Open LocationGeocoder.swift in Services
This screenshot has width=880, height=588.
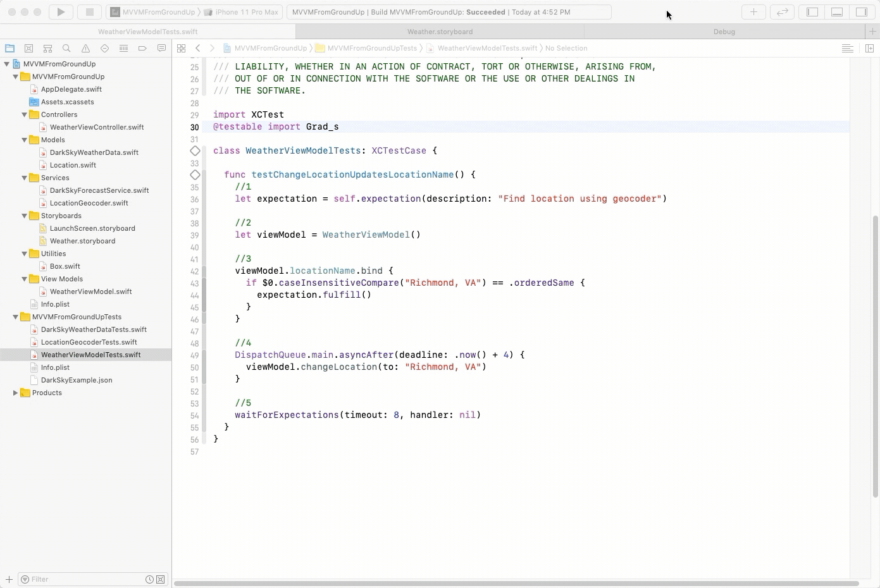click(x=89, y=203)
